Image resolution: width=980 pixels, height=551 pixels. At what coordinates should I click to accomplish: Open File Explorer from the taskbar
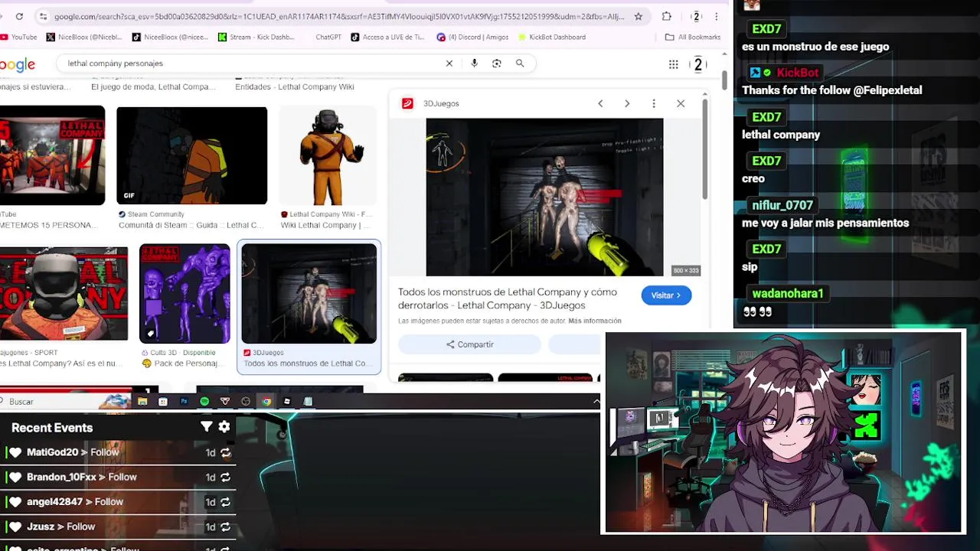[x=142, y=401]
